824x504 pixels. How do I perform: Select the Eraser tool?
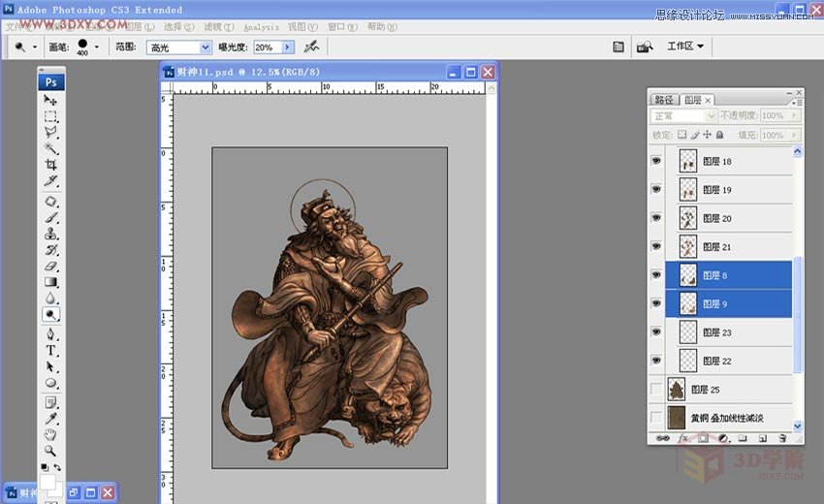tap(50, 266)
